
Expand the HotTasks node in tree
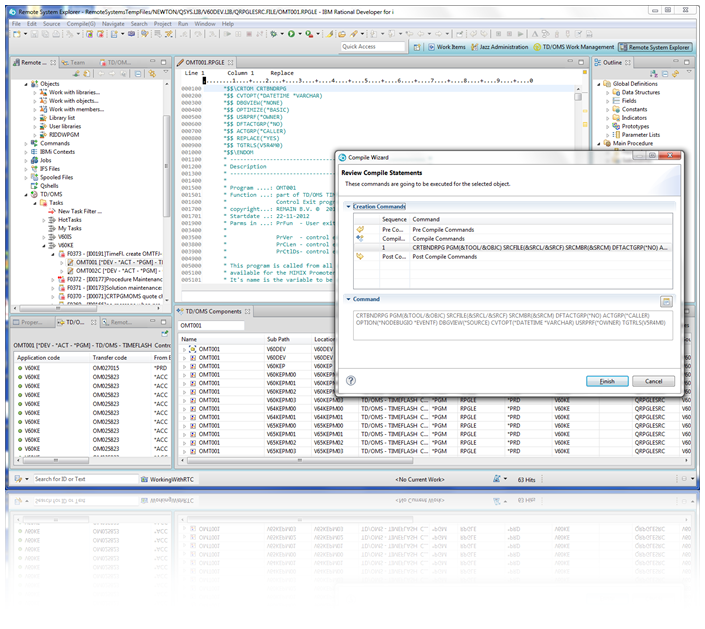pos(44,220)
